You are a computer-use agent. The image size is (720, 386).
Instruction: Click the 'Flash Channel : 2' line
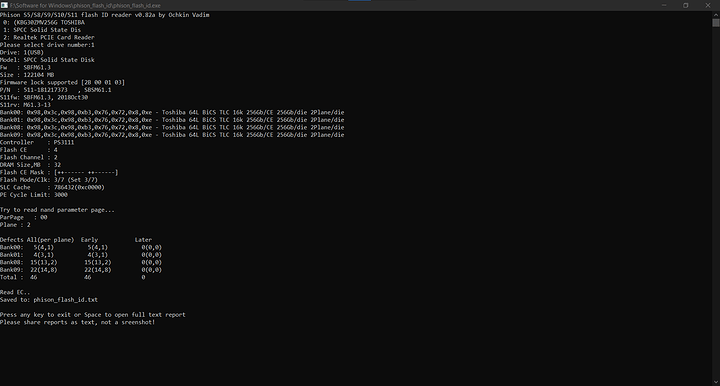coord(29,157)
